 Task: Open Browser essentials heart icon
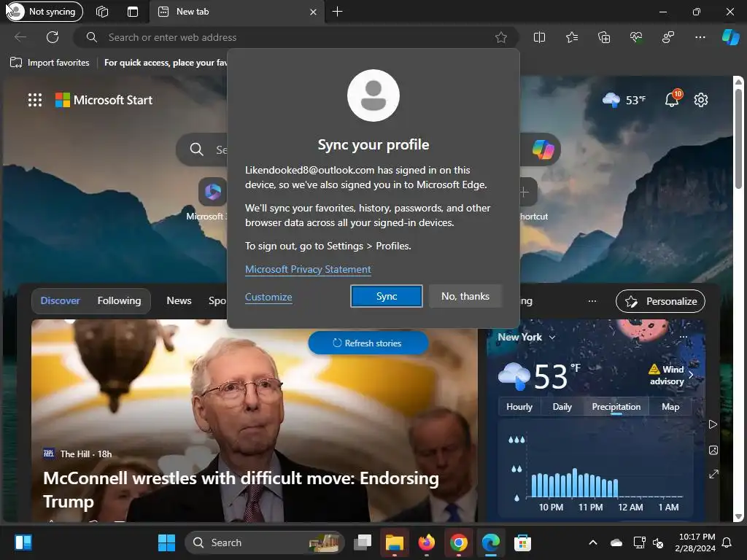tap(636, 37)
